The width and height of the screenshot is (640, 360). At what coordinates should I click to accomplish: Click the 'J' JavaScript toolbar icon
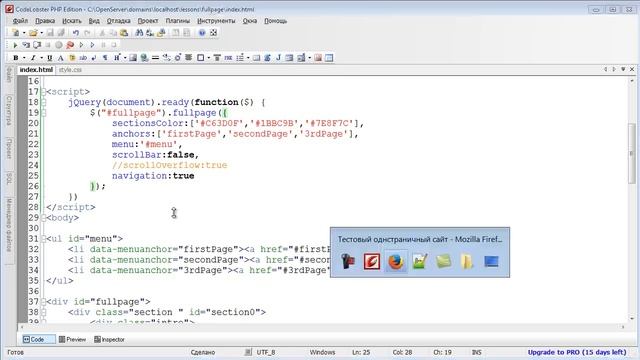click(278, 58)
